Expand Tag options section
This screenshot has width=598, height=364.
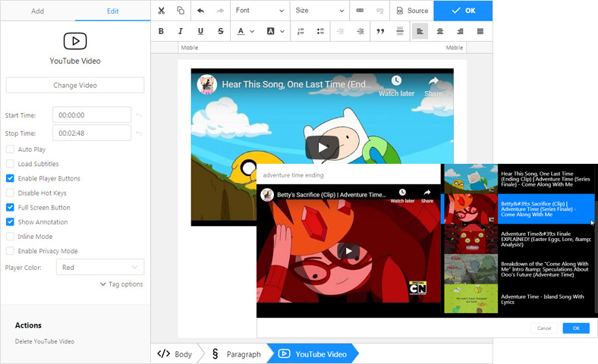tap(121, 284)
